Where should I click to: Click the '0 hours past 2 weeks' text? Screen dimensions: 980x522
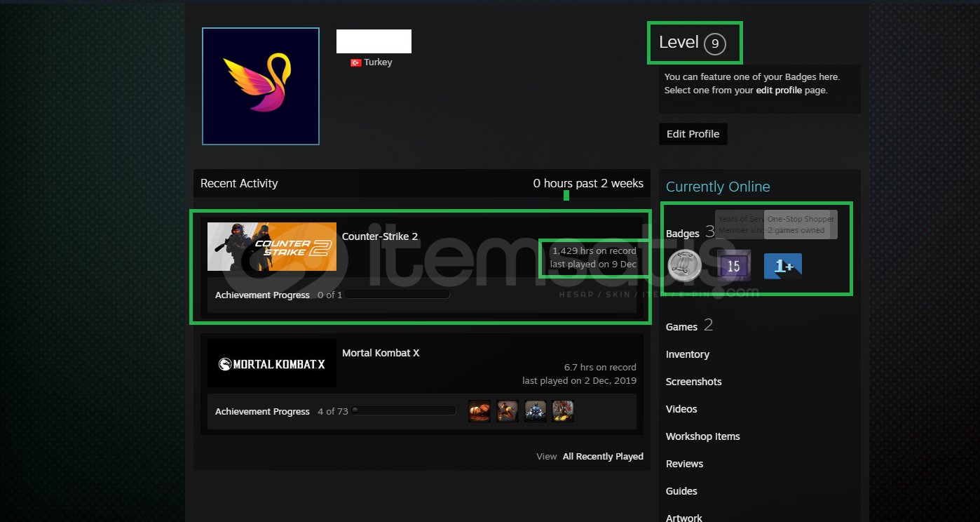(x=588, y=183)
